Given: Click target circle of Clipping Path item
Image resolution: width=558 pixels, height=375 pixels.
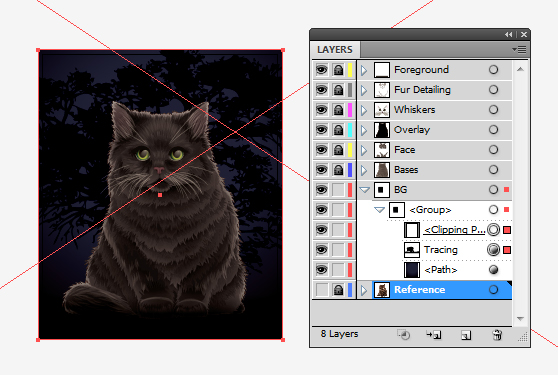Looking at the screenshot, I should [493, 230].
